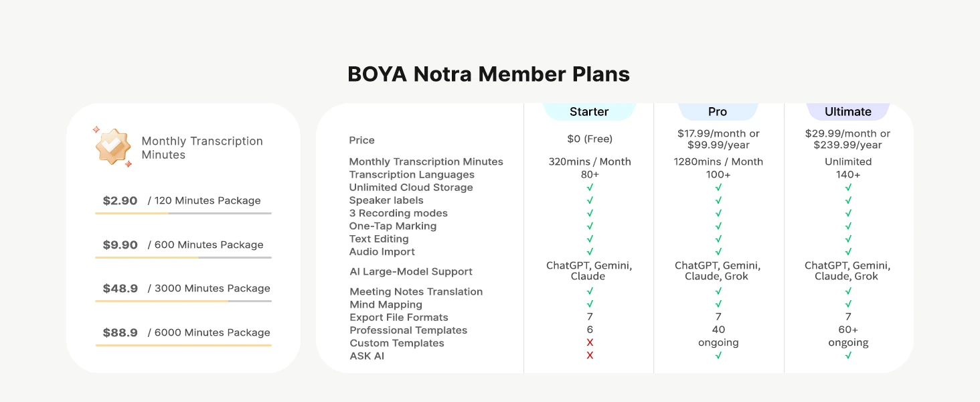Select the Ultimate plan tab
The image size is (980, 402).
pos(848,111)
